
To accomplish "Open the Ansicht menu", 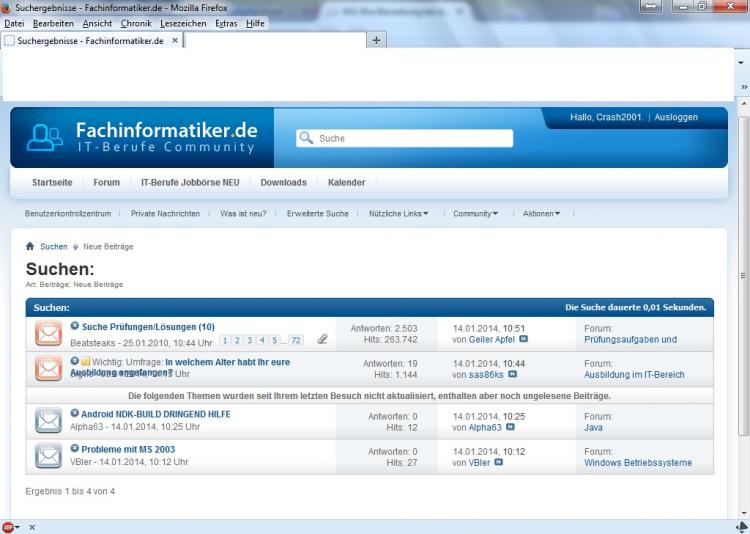I will pos(97,23).
